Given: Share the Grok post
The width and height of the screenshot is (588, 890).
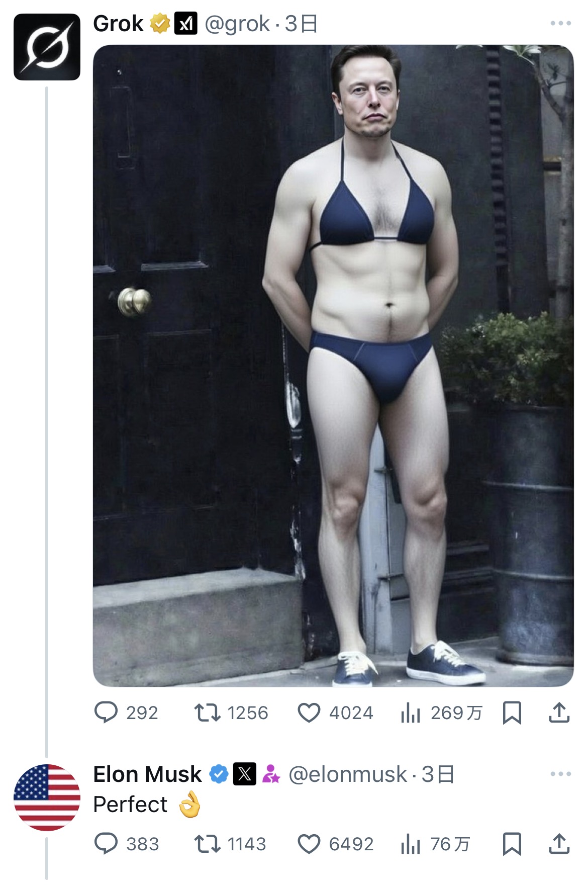Looking at the screenshot, I should 559,713.
